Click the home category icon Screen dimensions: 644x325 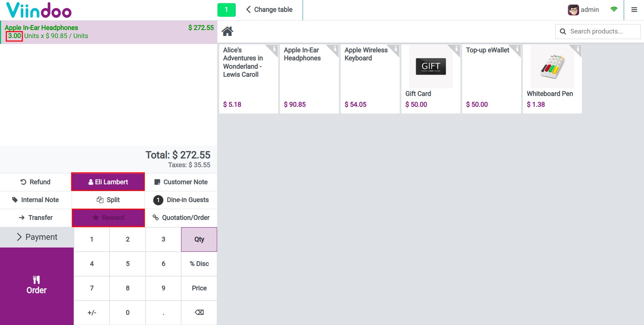click(x=227, y=31)
